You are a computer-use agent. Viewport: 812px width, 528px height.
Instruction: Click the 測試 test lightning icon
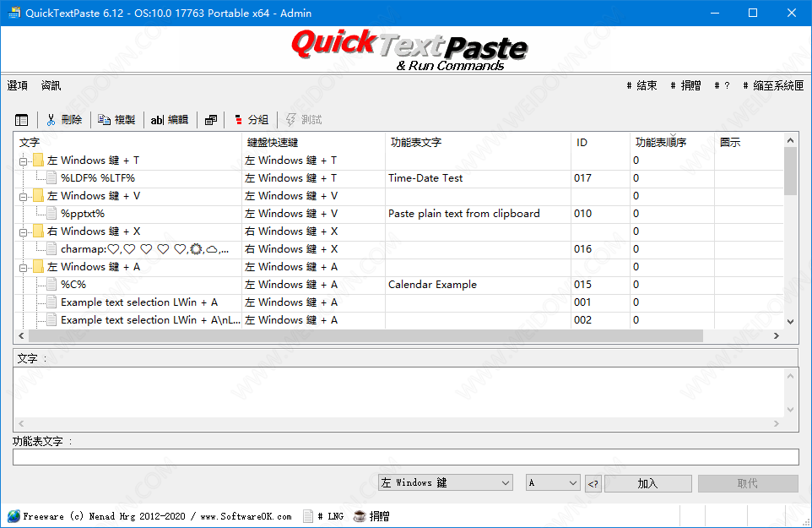(291, 120)
